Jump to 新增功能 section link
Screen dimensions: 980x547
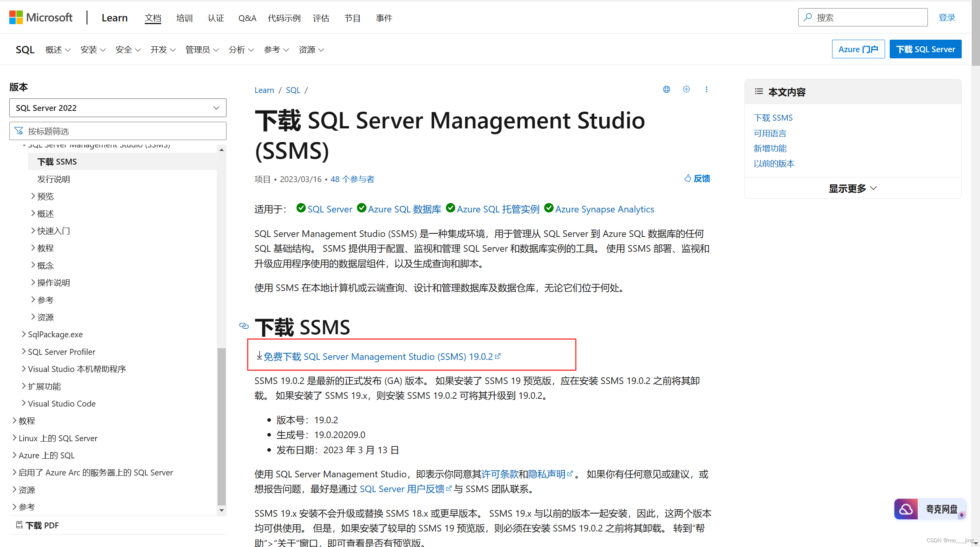click(770, 148)
